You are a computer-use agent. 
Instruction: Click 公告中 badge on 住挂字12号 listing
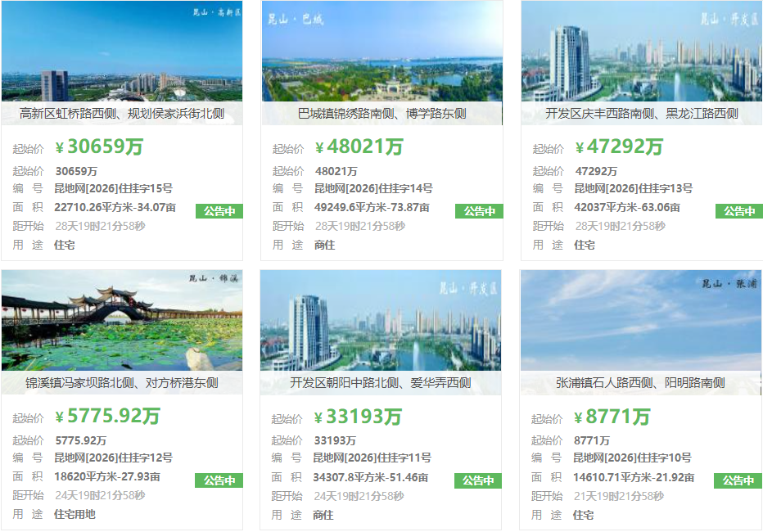click(219, 480)
